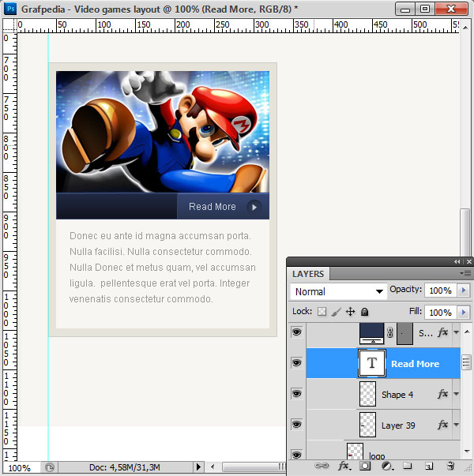Select Layer 39 thumbnail
Viewport: 474px width, 476px height.
(367, 425)
